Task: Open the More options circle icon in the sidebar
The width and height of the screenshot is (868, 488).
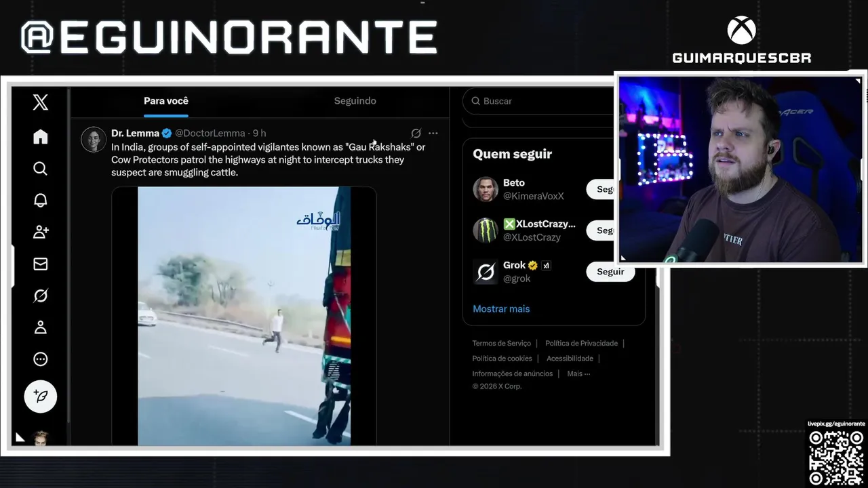Action: [x=40, y=359]
